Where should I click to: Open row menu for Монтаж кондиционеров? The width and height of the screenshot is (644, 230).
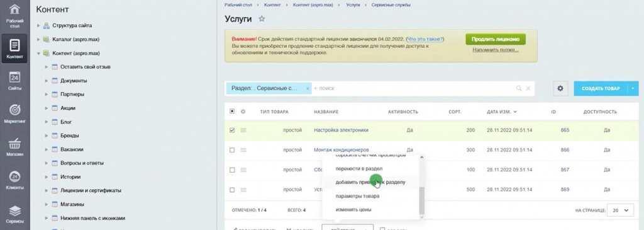click(x=243, y=150)
